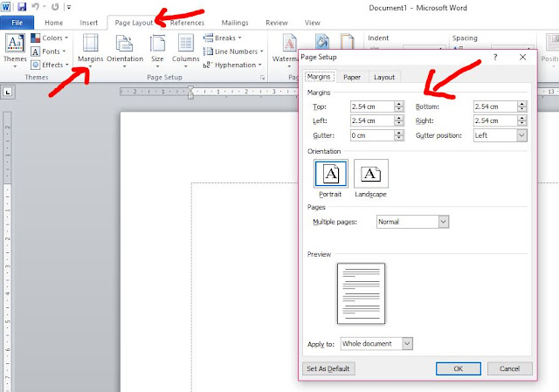Switch to the Review ribbon tab
Screen dimensions: 559x392
tap(277, 23)
